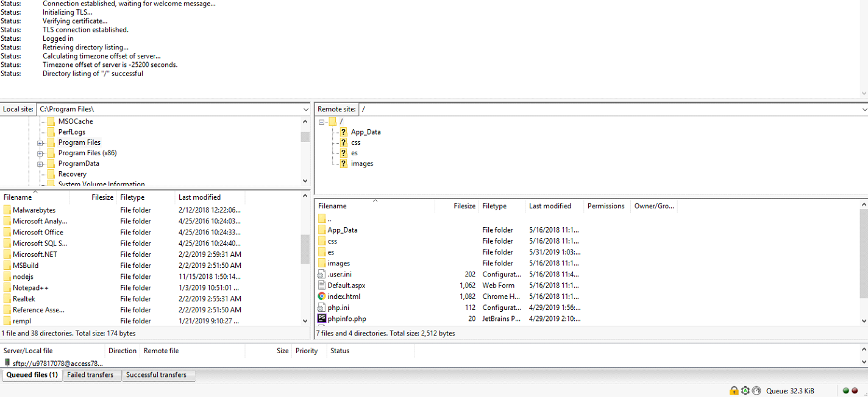Image resolution: width=868 pixels, height=397 pixels.
Task: Select the phpinfo.php JetBrains icon
Action: [322, 318]
